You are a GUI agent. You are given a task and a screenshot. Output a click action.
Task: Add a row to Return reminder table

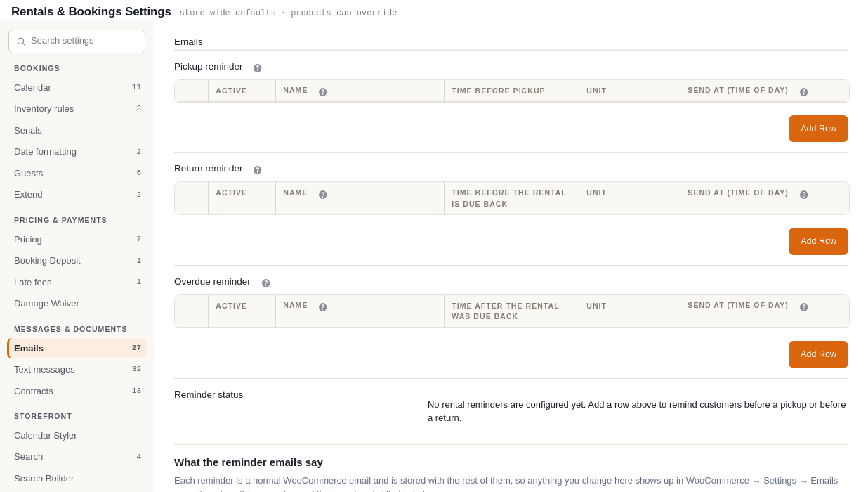pos(818,241)
